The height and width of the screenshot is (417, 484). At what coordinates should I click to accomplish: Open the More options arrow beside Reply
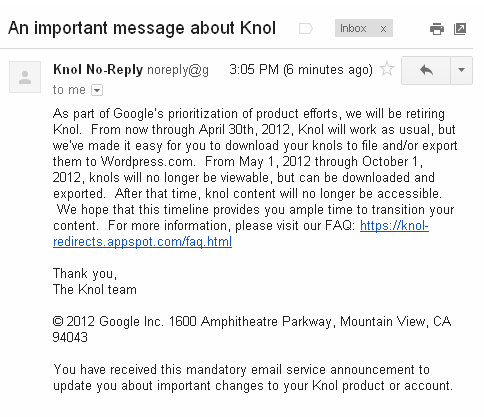tap(461, 70)
